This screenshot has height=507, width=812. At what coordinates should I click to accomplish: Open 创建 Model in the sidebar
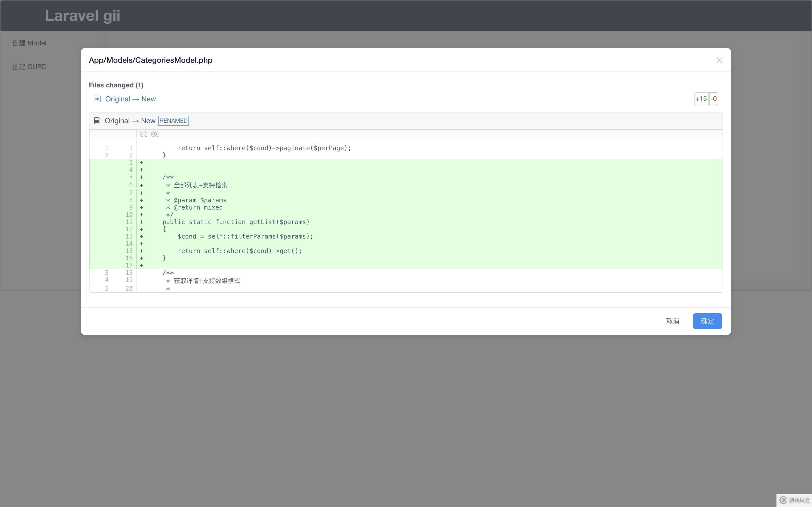29,43
